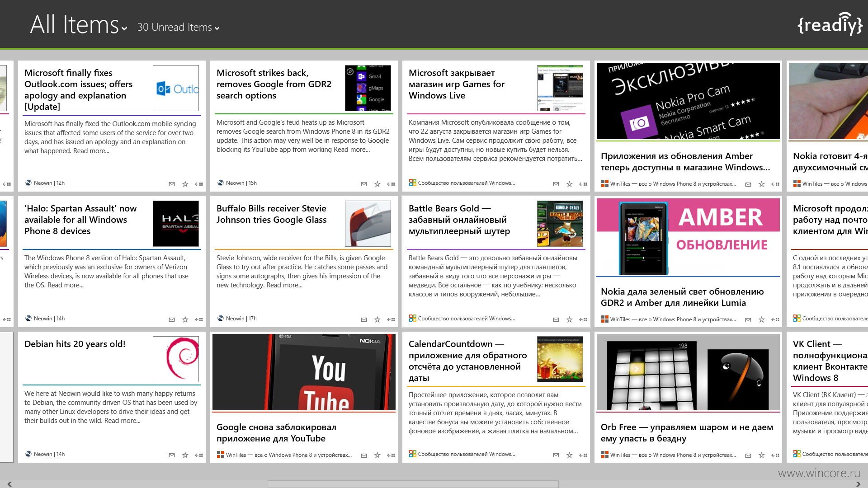
Task: Click envelope icon on Debian 20 years card
Action: point(172,455)
